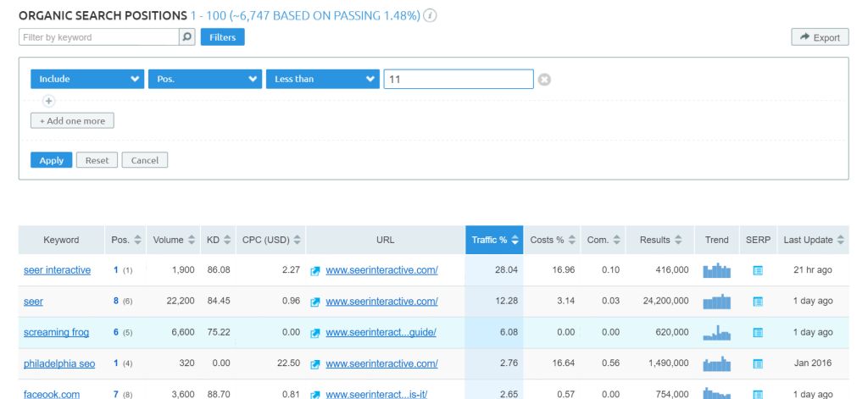Open SERP snapshot for screaming frog row

[758, 333]
